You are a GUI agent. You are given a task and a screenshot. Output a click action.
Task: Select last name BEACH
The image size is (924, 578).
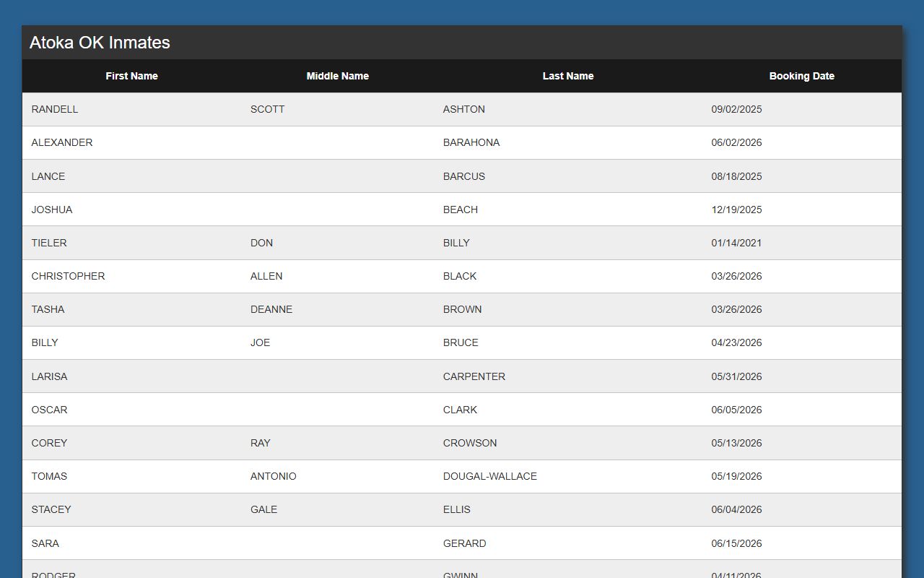click(x=461, y=210)
